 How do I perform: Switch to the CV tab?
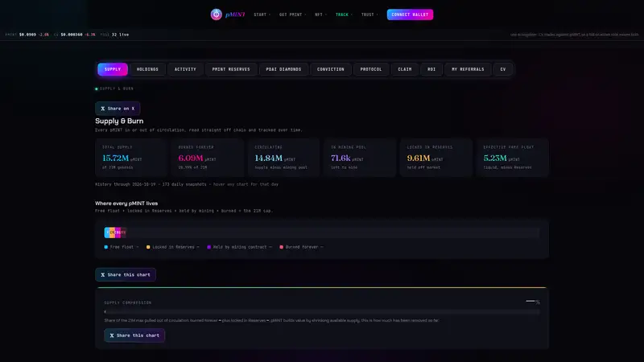502,69
